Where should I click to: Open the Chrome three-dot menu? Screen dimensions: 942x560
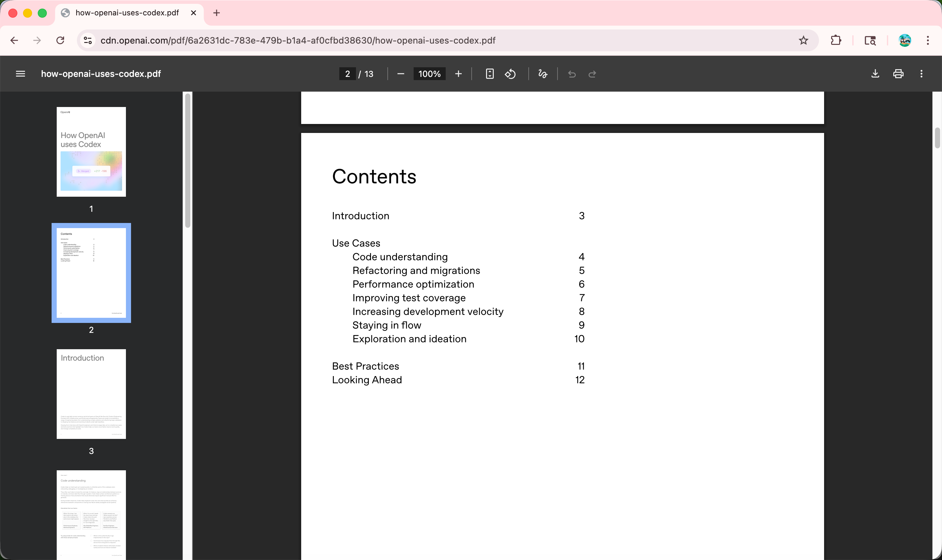click(x=928, y=40)
